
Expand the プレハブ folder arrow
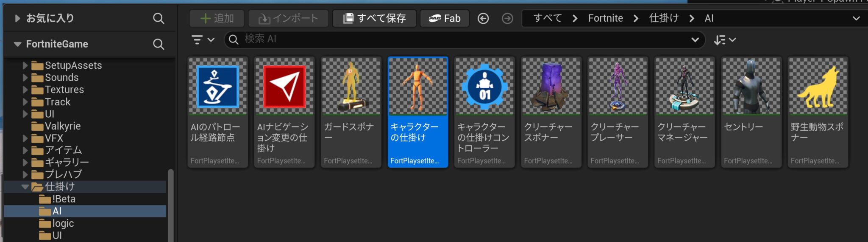25,174
